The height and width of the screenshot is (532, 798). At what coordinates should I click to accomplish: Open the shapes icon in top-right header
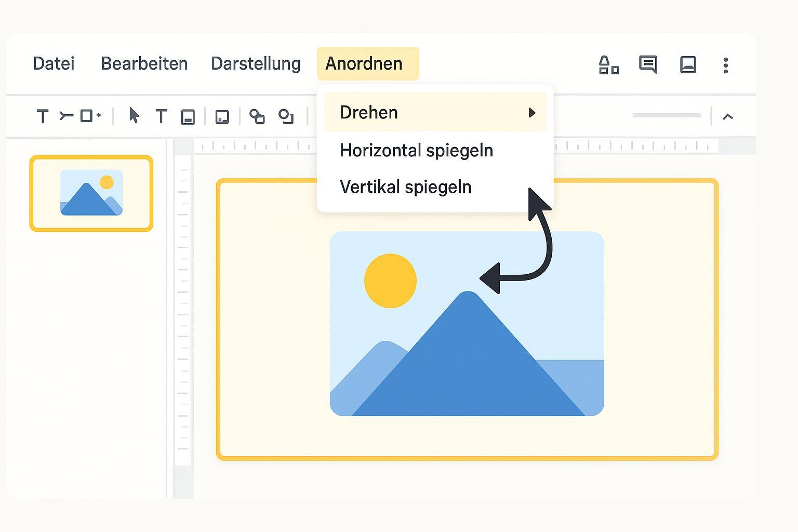[x=608, y=65]
